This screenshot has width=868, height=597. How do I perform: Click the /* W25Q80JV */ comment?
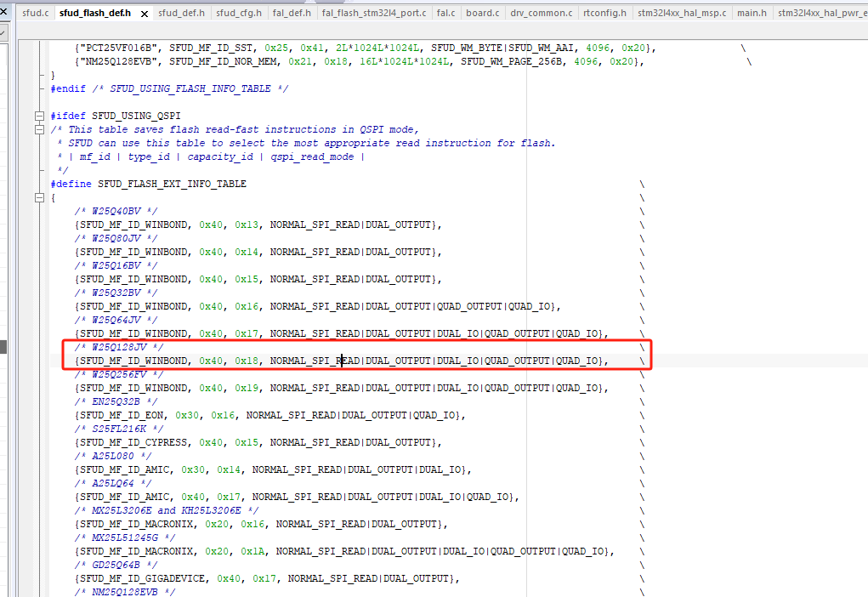coord(116,238)
